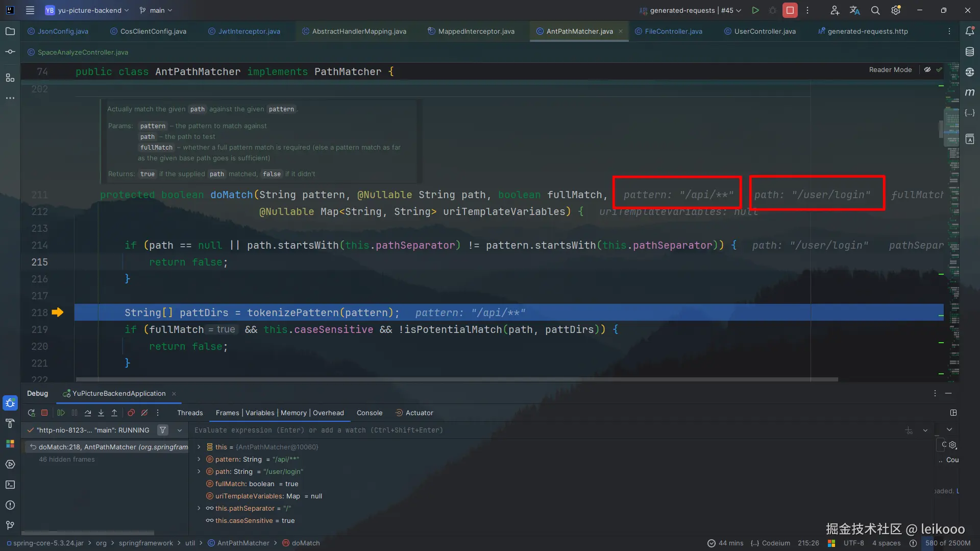This screenshot has height=551, width=980.
Task: Open the main hamburger menu
Action: pos(30,10)
